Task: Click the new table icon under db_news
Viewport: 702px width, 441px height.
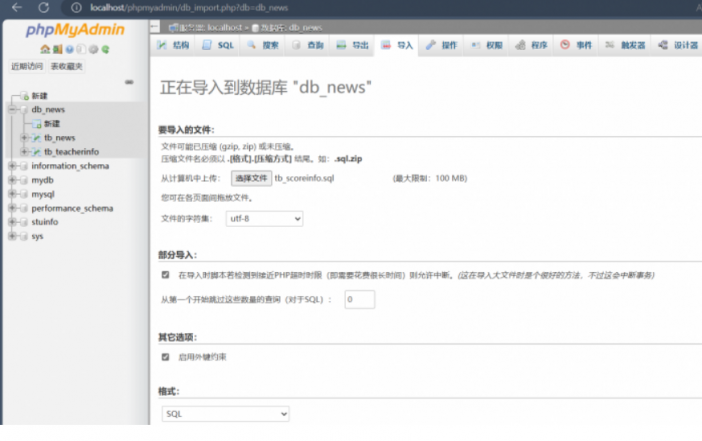Action: pos(37,124)
